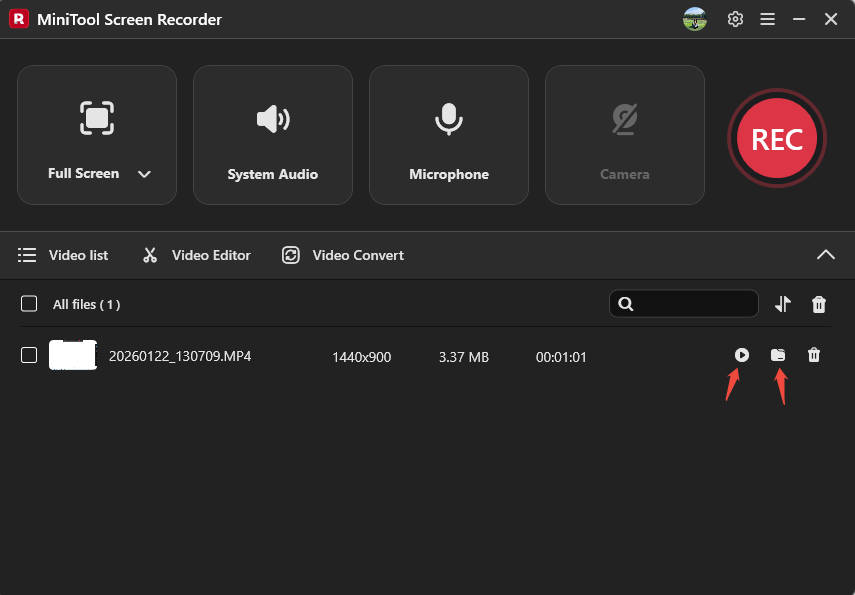Image resolution: width=855 pixels, height=595 pixels.
Task: Click the red REC button
Action: [777, 138]
